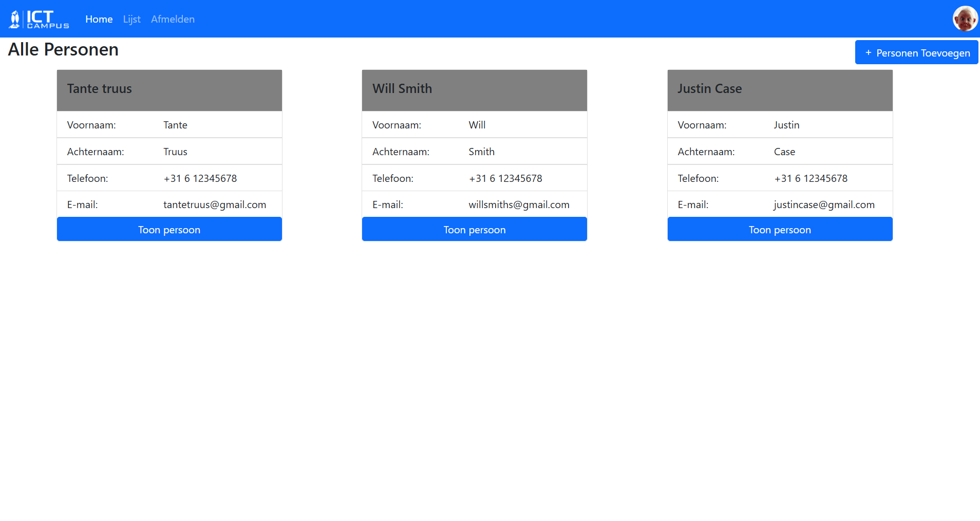Screen dimensions: 980x521
Task: Show person Tante truus with Toon persoon
Action: (x=169, y=229)
